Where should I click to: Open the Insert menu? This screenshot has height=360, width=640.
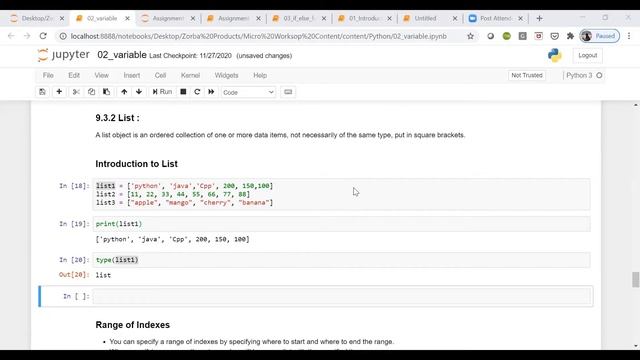coord(132,75)
